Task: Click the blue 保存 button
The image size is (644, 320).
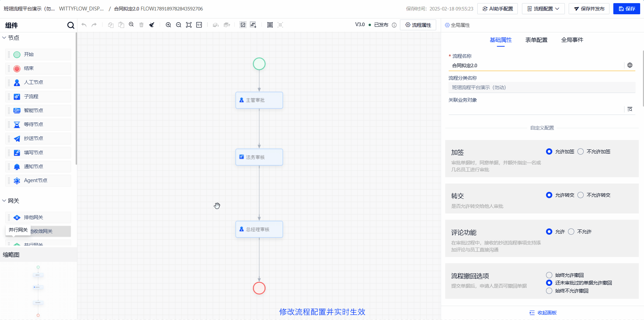Action: (627, 9)
